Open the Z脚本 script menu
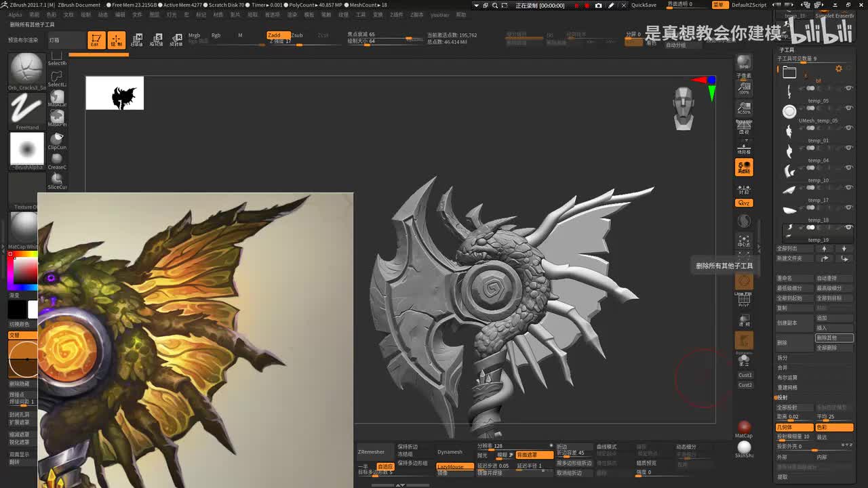The width and height of the screenshot is (868, 488). (x=417, y=14)
